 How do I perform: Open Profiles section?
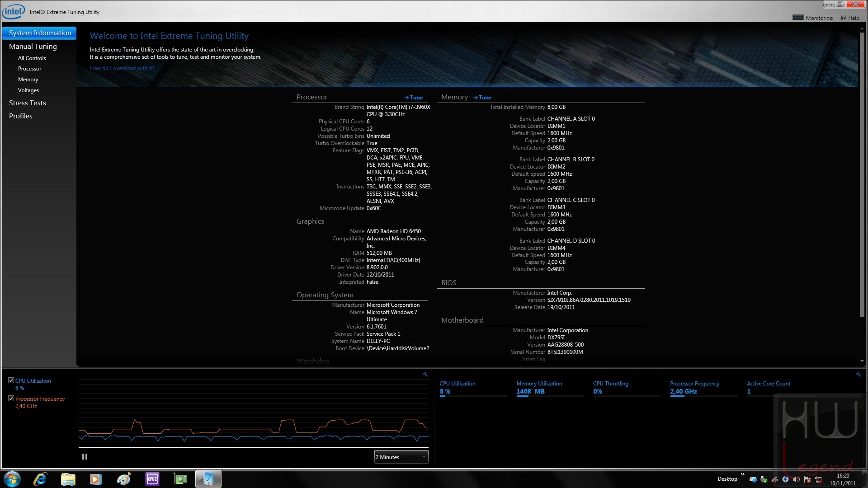21,116
